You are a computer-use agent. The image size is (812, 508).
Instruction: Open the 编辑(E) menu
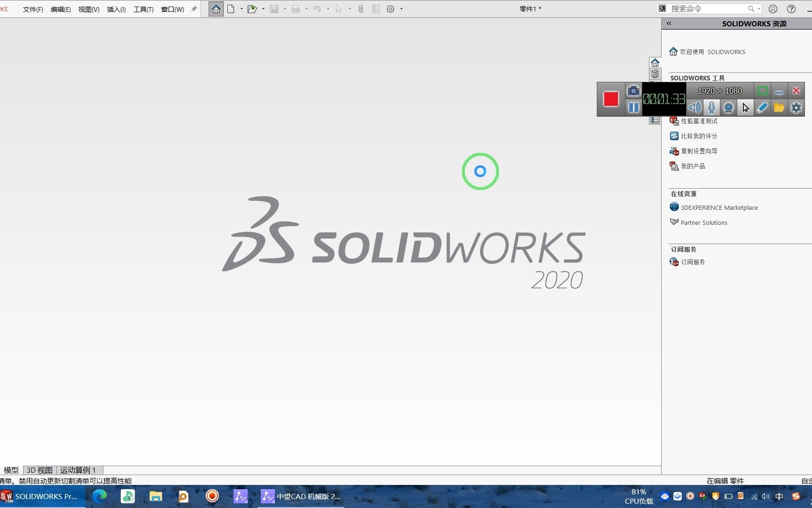[x=61, y=9]
